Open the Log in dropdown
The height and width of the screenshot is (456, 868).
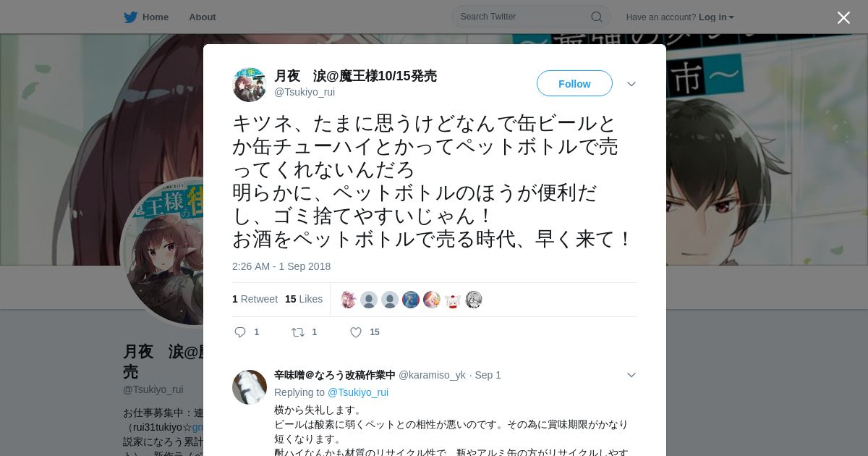[x=716, y=17]
